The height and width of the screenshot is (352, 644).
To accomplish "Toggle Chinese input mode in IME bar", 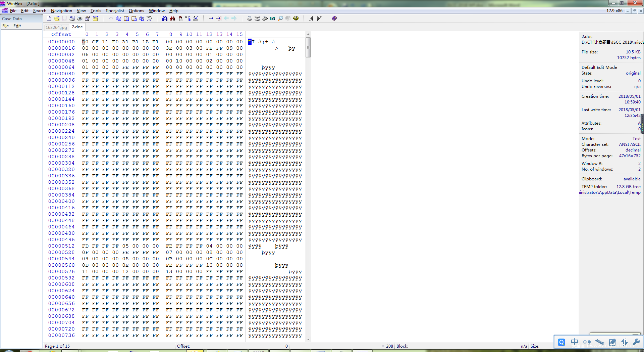I will coord(574,342).
